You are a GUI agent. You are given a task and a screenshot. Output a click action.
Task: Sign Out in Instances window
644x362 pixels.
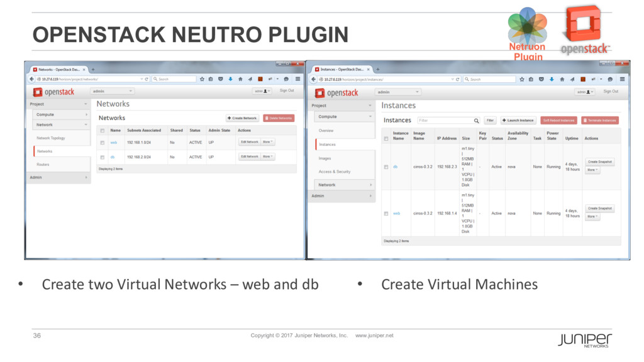[611, 92]
